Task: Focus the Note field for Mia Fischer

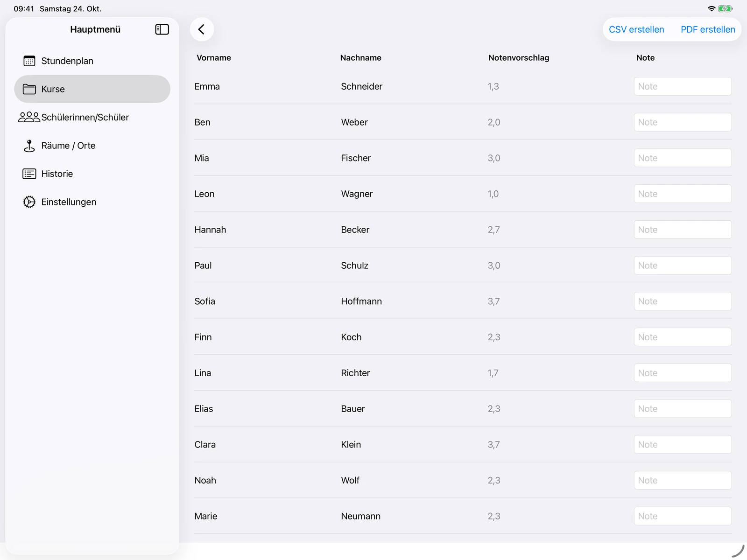Action: tap(683, 158)
